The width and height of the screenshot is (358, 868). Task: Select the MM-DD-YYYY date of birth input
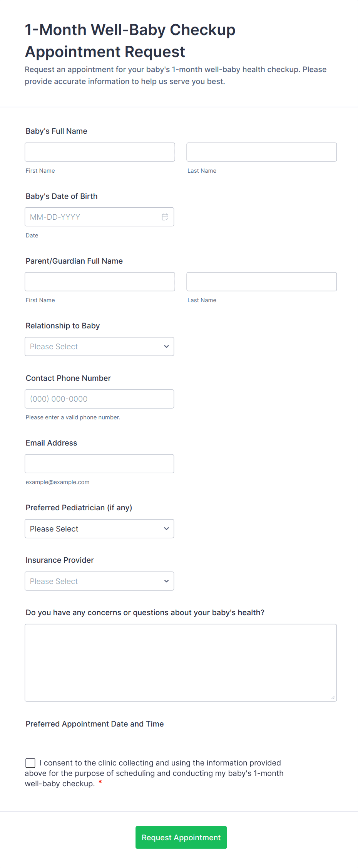coord(92,217)
